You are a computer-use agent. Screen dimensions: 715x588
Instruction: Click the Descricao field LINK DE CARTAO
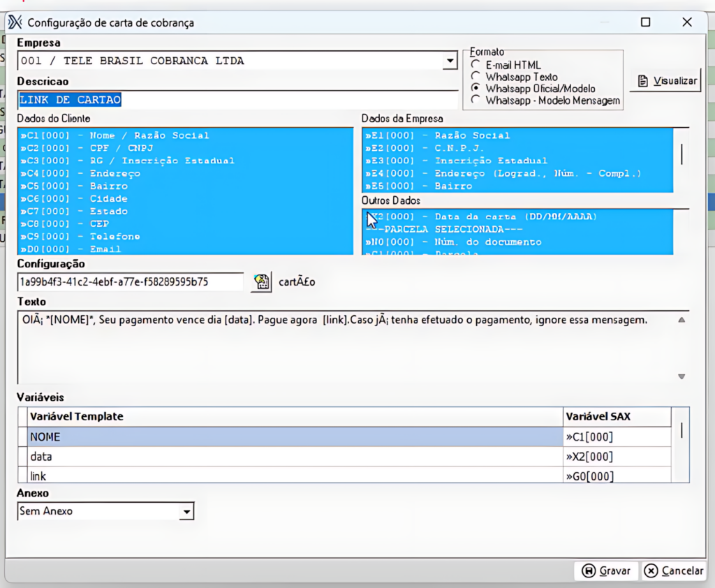coord(237,100)
